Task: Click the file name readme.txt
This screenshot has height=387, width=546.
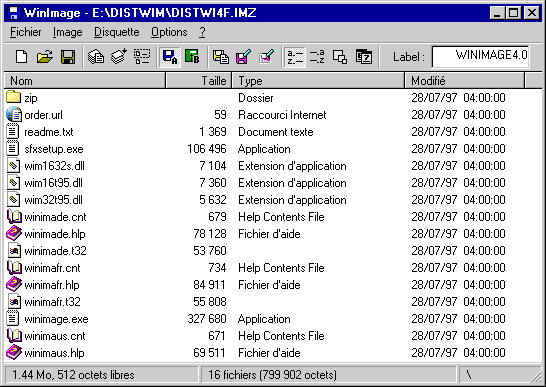Action: pyautogui.click(x=49, y=132)
